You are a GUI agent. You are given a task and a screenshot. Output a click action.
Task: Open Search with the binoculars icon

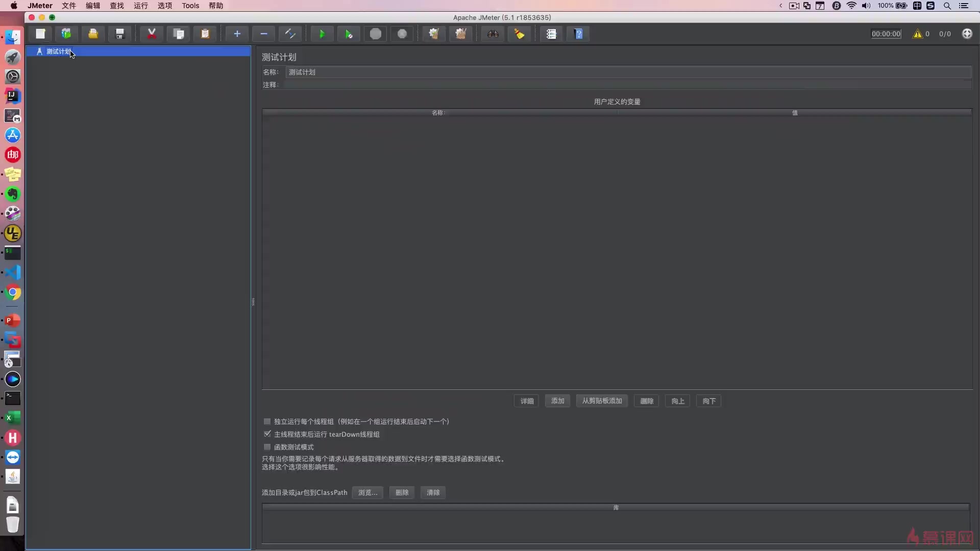[493, 34]
